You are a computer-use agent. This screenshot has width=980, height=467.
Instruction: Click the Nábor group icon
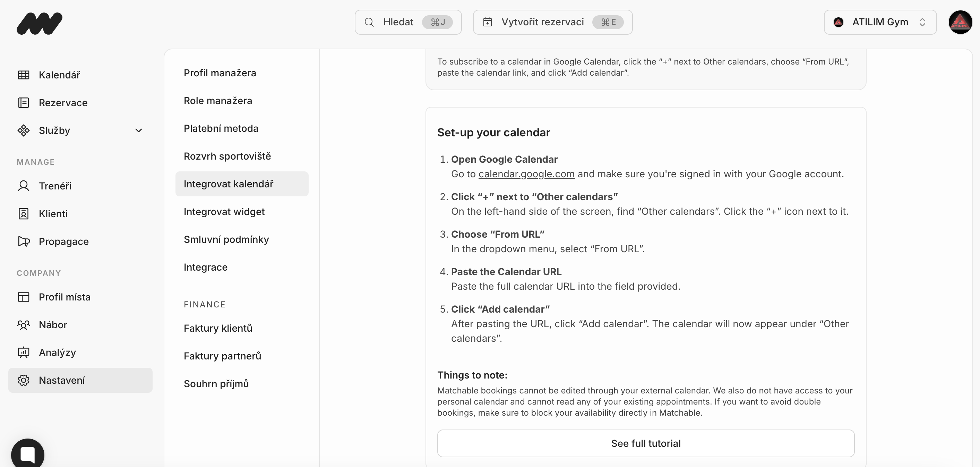coord(24,325)
